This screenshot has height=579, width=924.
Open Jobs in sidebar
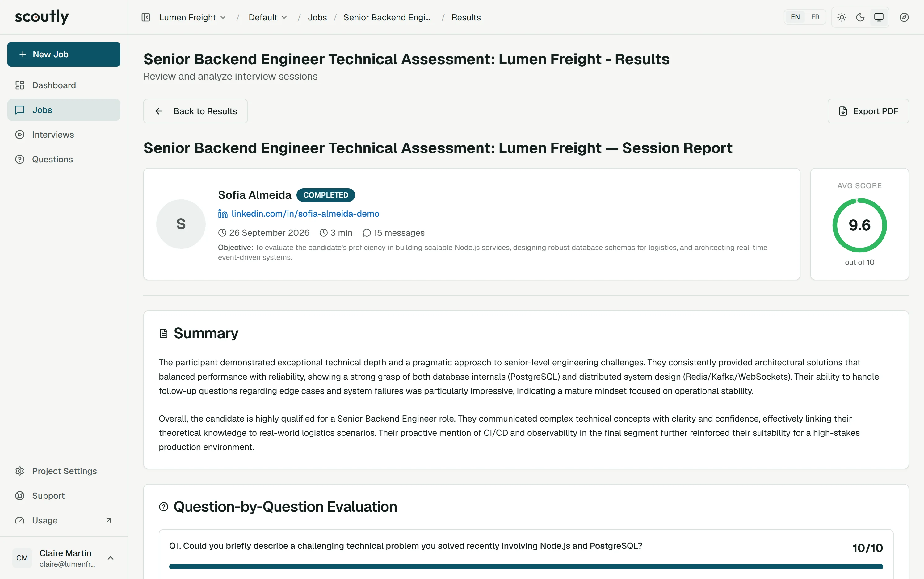[x=64, y=110]
